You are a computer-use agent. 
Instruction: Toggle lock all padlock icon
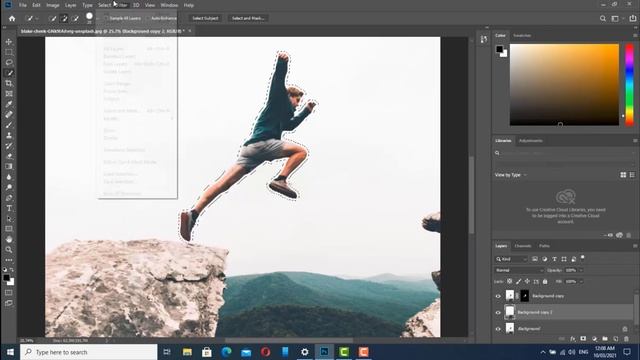point(545,281)
